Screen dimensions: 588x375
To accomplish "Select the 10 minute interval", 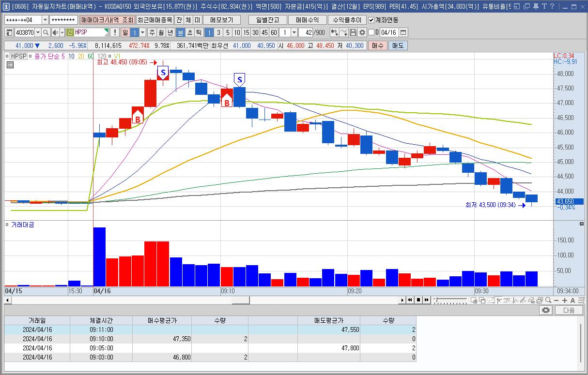I will click(237, 32).
